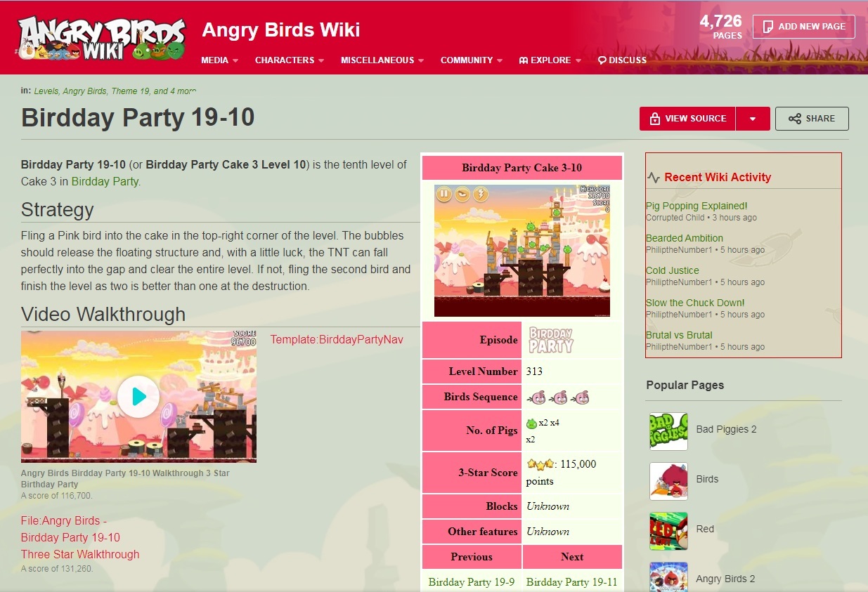This screenshot has width=868, height=592.
Task: Click View Source button
Action: 687,119
